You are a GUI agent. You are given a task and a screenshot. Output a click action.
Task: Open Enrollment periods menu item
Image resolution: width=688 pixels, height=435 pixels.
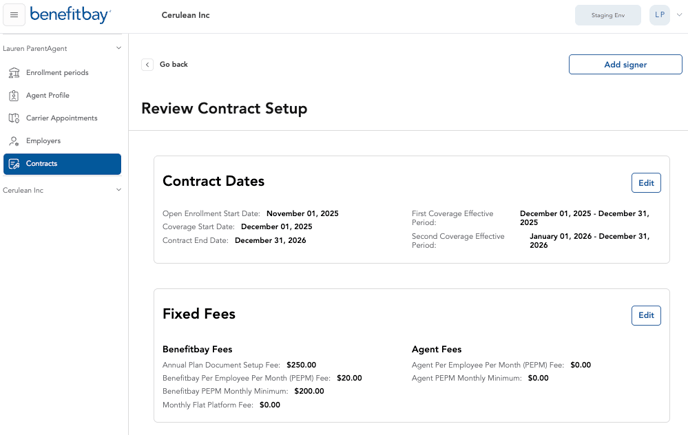(x=57, y=73)
